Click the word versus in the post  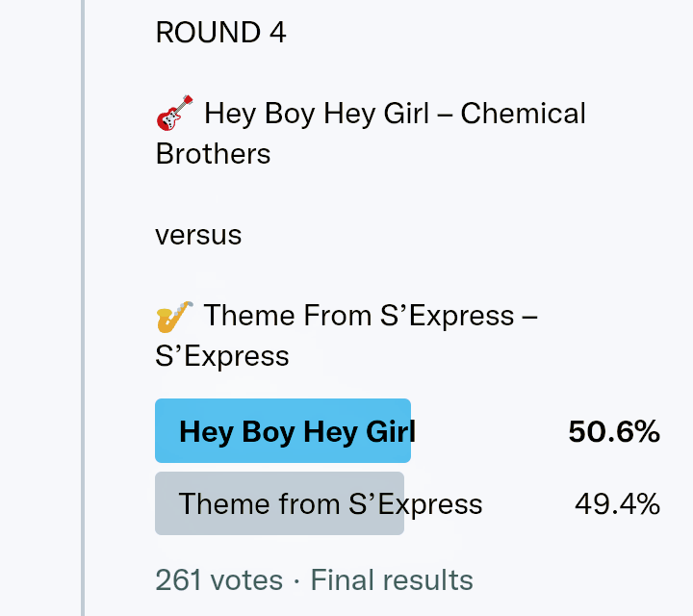198,235
